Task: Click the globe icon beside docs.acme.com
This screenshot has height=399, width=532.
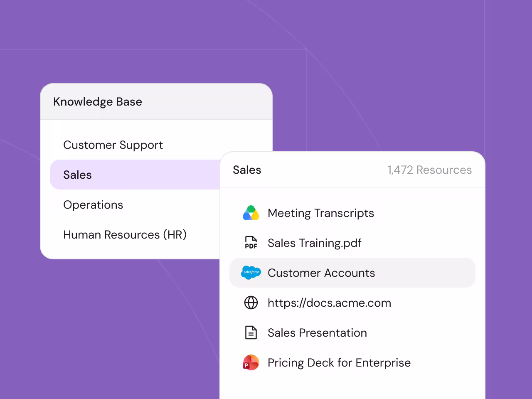Action: [251, 303]
